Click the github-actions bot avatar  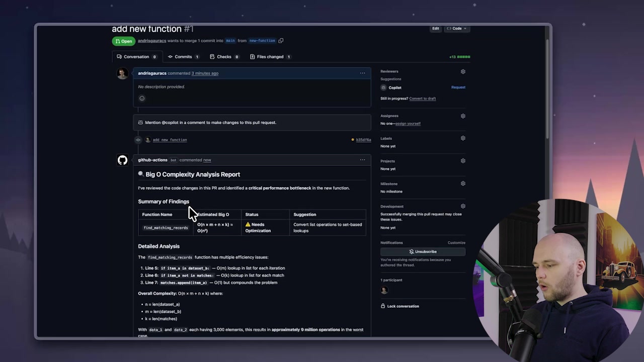click(x=122, y=160)
